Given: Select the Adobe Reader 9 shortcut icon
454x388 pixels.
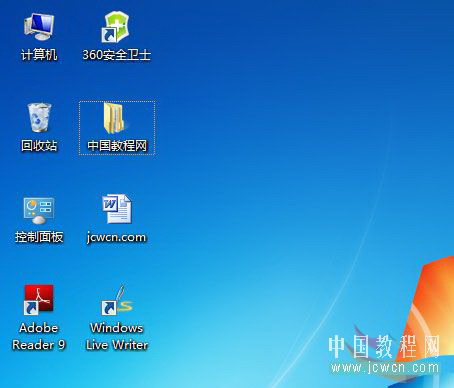Looking at the screenshot, I should [39, 300].
